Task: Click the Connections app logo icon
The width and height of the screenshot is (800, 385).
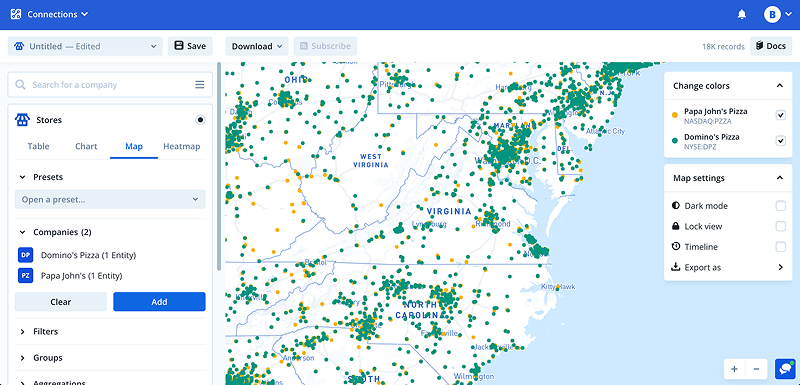Action: pos(16,14)
